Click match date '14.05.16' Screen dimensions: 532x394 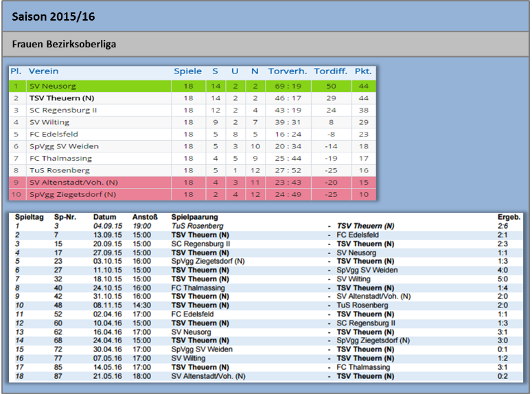pyautogui.click(x=108, y=367)
